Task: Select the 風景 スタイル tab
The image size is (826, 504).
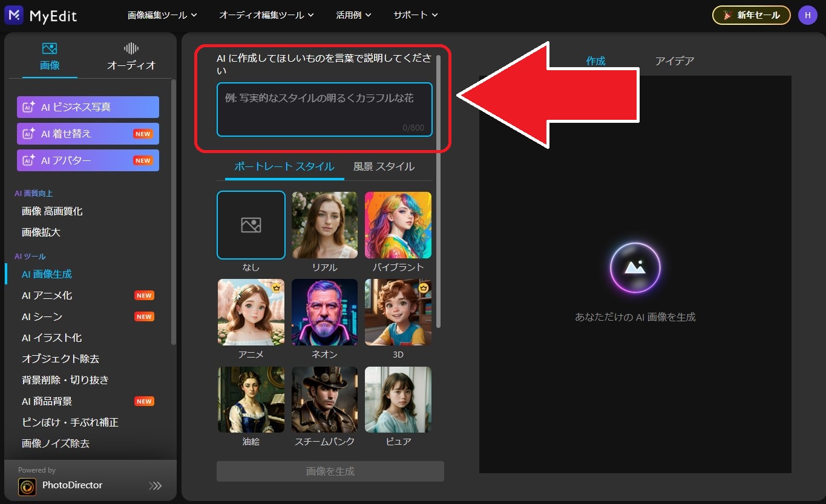Action: pos(384,166)
